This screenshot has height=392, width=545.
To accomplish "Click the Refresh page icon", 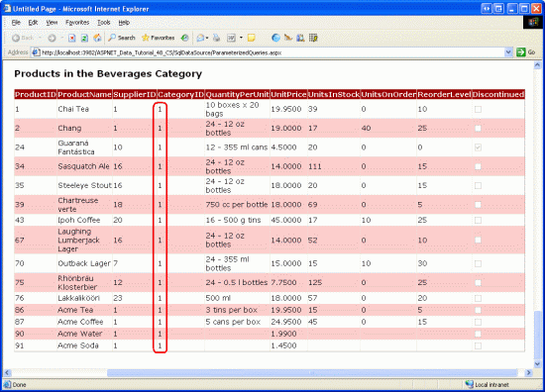I will [x=84, y=39].
